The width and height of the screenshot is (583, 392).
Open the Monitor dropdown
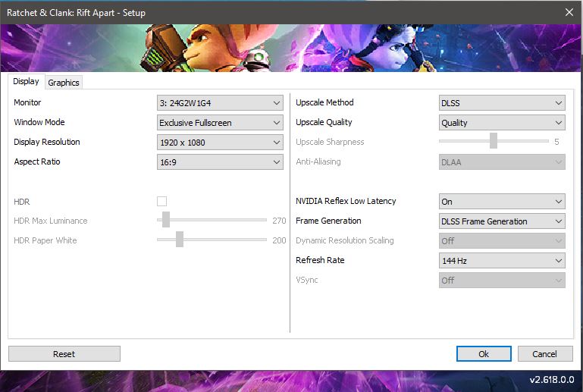coord(220,102)
